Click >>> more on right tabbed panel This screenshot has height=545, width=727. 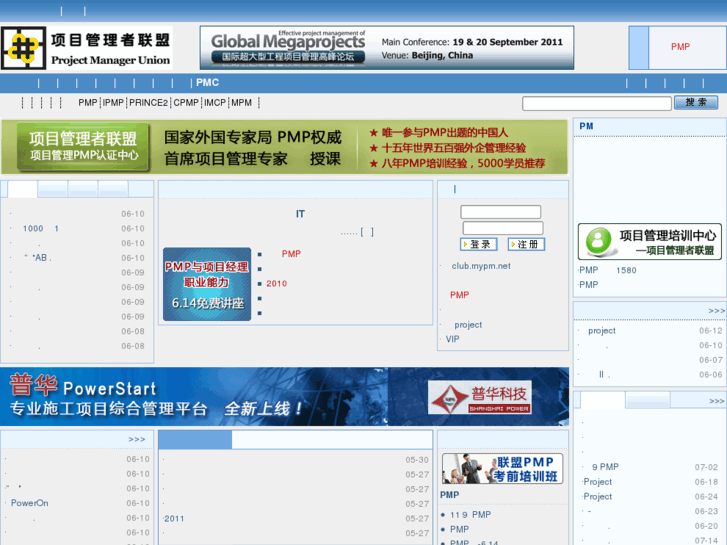(716, 401)
